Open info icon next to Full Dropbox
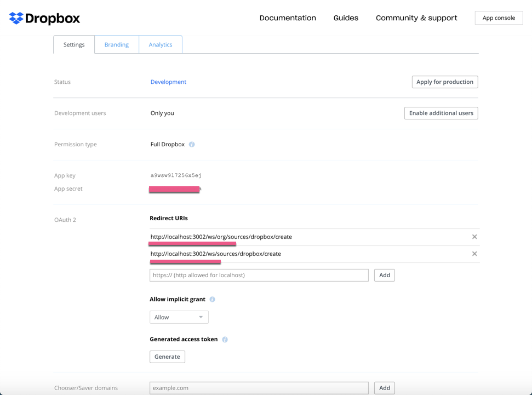 pyautogui.click(x=192, y=145)
